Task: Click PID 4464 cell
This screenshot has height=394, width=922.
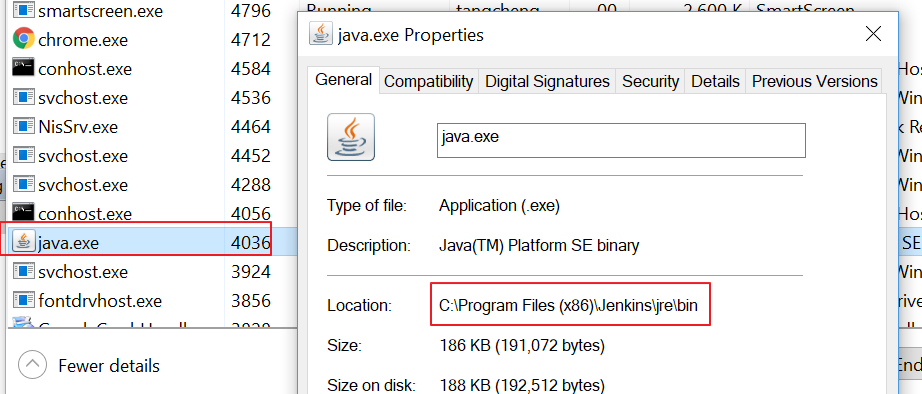Action: 251,126
